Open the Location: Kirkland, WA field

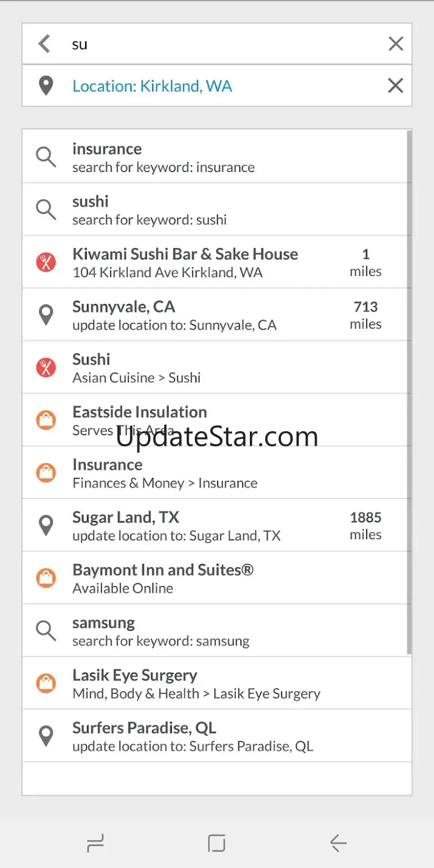[217, 86]
